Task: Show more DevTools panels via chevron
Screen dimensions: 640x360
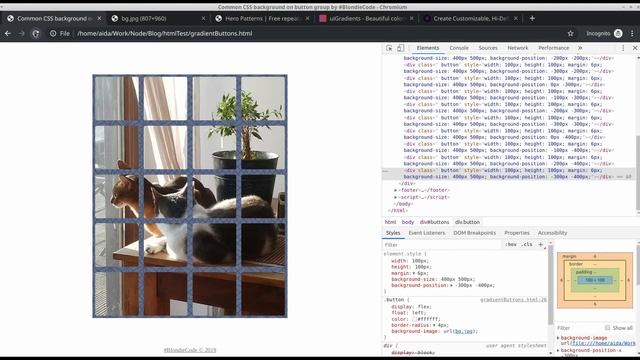Action: click(580, 48)
